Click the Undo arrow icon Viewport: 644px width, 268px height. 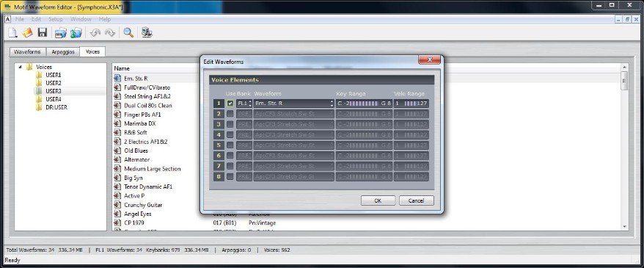coord(95,32)
